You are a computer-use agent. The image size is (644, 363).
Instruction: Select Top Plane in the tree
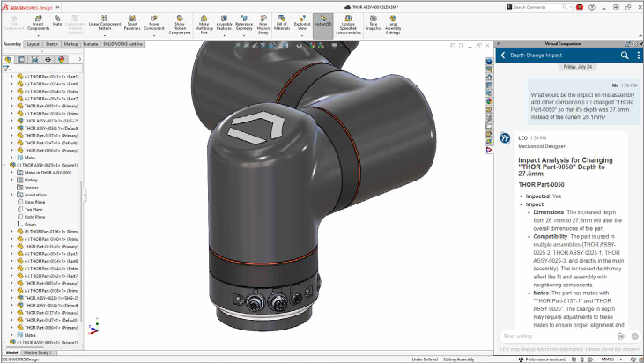[x=33, y=210]
